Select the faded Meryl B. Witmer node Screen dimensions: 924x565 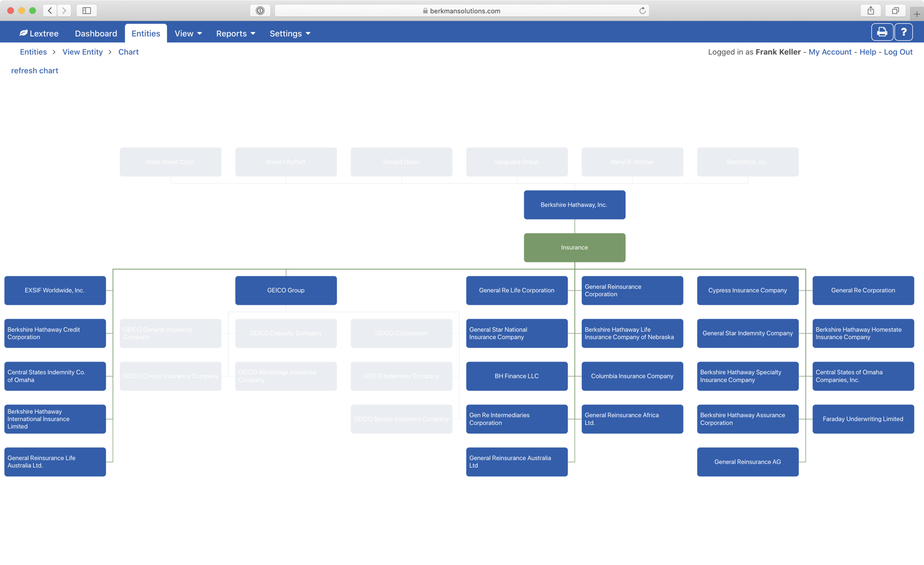coord(632,162)
